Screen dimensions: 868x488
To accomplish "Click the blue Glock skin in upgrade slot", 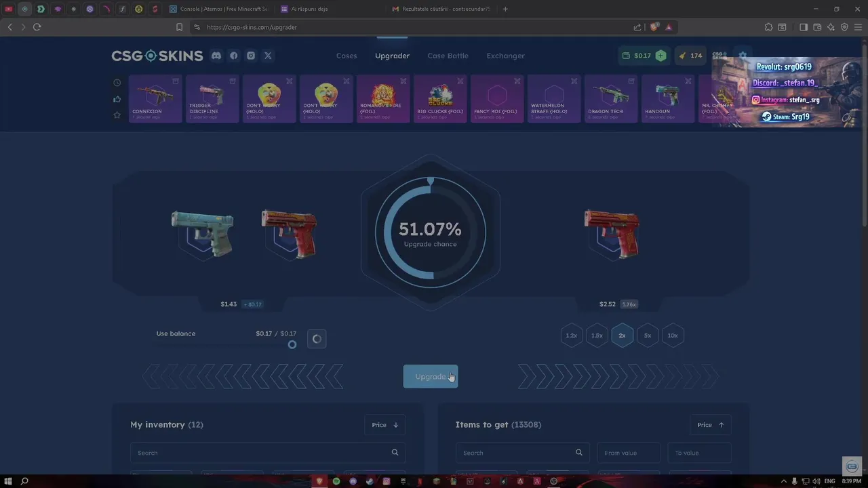I will click(x=202, y=234).
